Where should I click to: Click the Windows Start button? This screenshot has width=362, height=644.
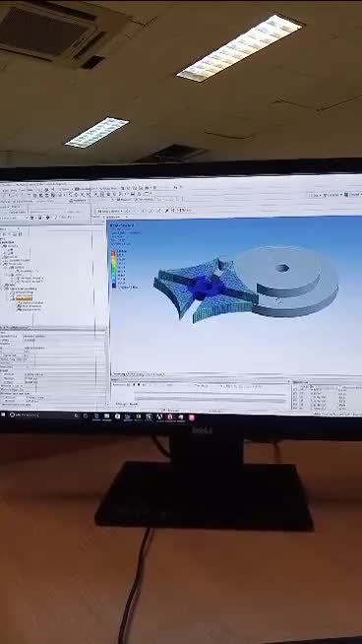click(3, 415)
